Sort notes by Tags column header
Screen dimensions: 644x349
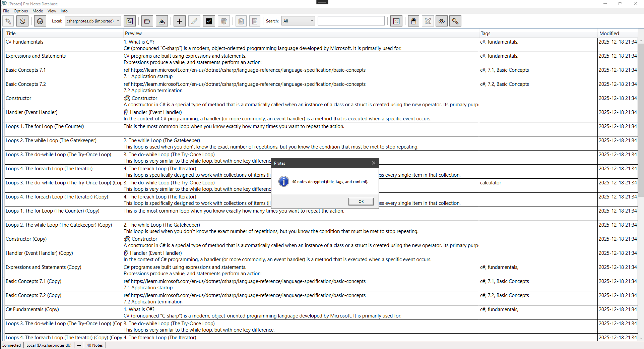[538, 34]
